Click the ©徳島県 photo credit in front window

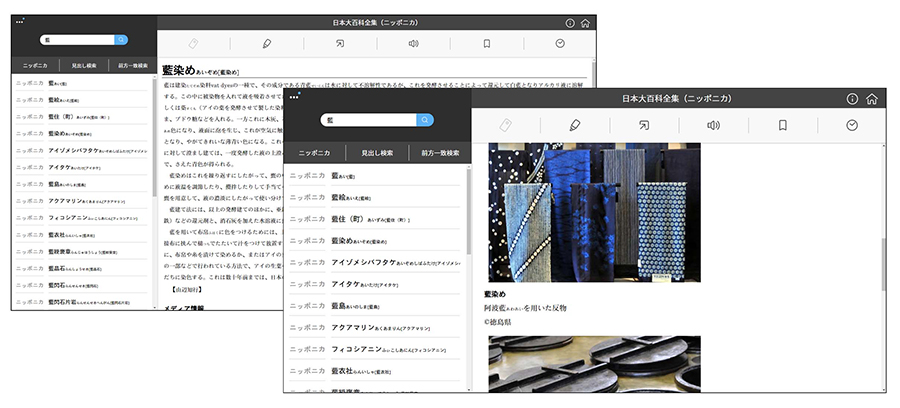pyautogui.click(x=498, y=322)
